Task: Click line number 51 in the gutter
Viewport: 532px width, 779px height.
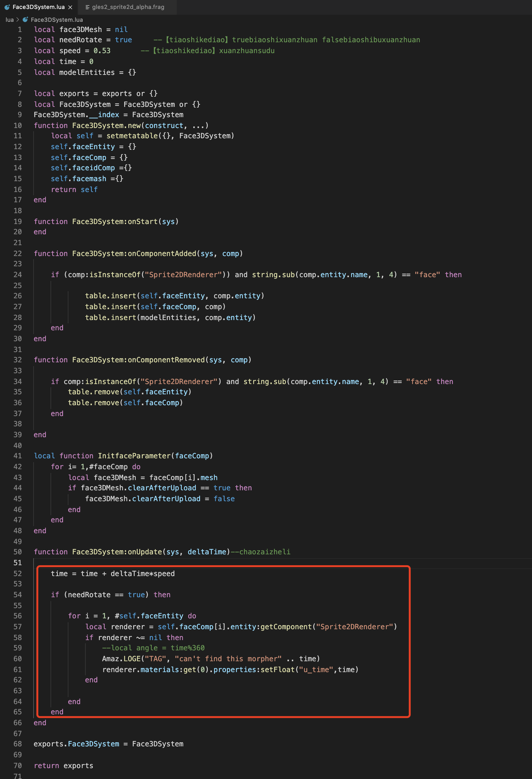Action: (x=17, y=563)
